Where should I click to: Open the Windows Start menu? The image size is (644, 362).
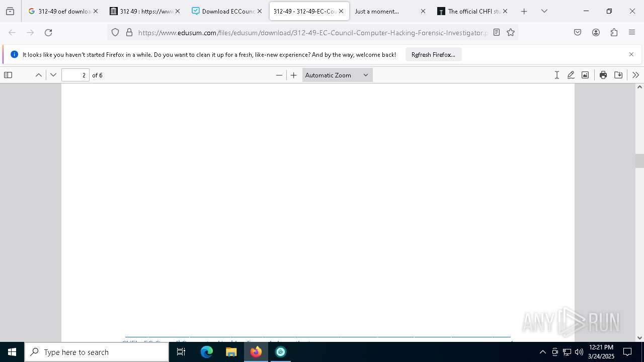pyautogui.click(x=12, y=352)
